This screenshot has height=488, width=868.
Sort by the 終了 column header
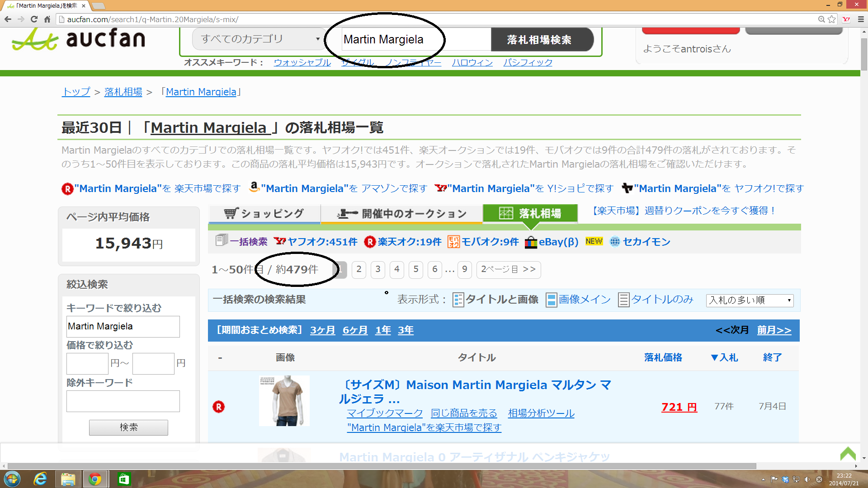pos(772,357)
